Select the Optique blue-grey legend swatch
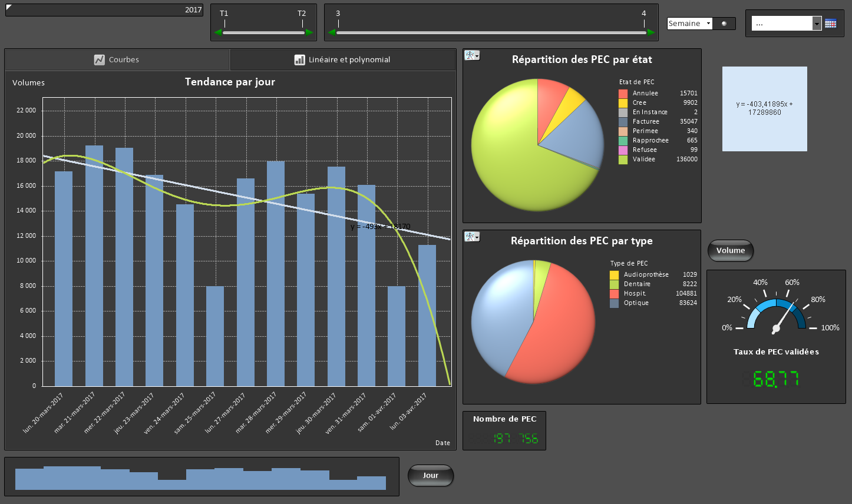 pyautogui.click(x=614, y=303)
